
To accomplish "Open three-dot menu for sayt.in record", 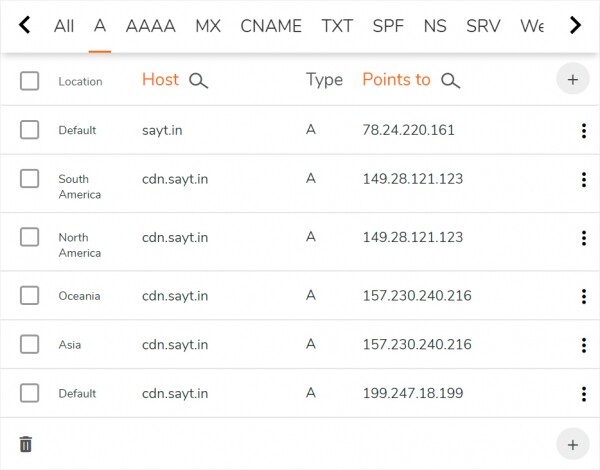I will point(583,130).
